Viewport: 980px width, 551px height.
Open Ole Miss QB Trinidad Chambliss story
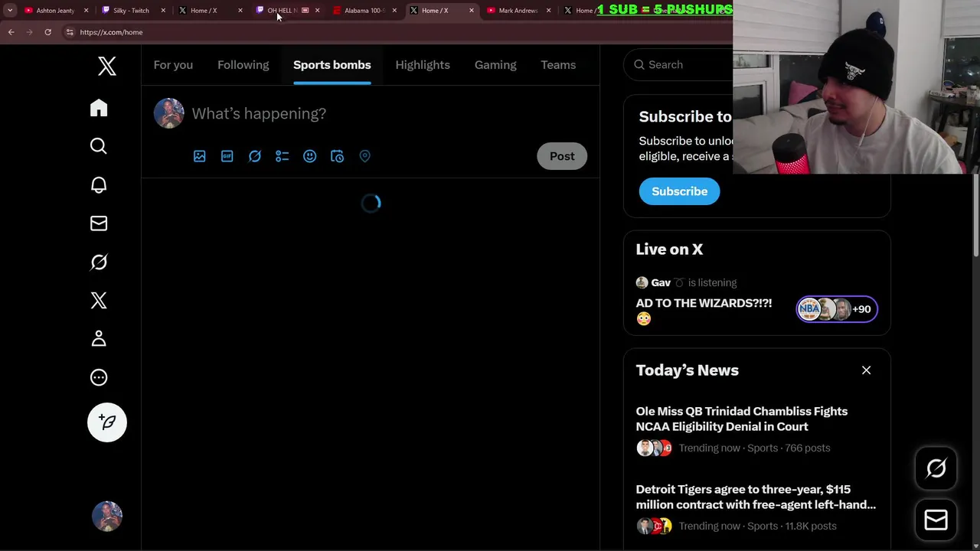click(x=742, y=419)
